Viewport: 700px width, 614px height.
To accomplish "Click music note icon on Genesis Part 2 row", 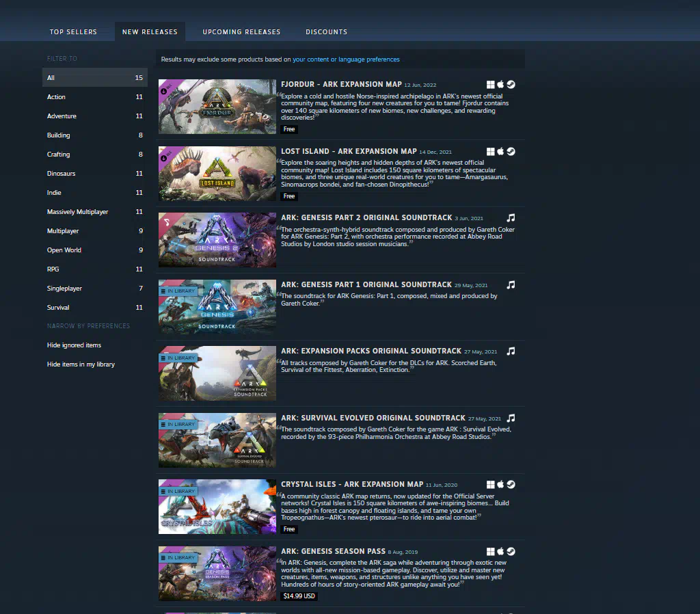I will [511, 217].
